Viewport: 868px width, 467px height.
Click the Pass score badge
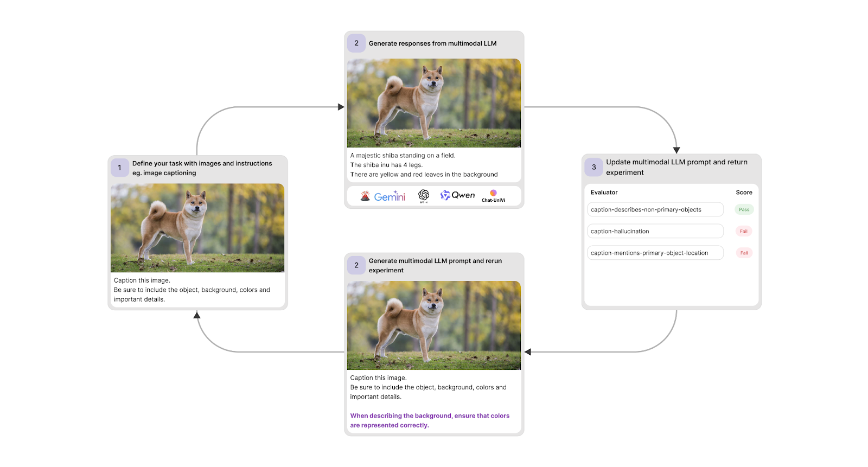click(x=744, y=209)
